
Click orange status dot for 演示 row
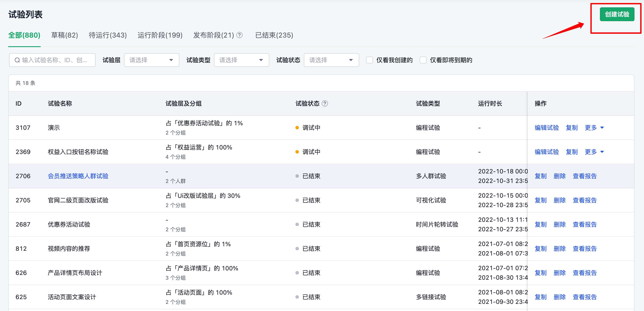click(297, 128)
